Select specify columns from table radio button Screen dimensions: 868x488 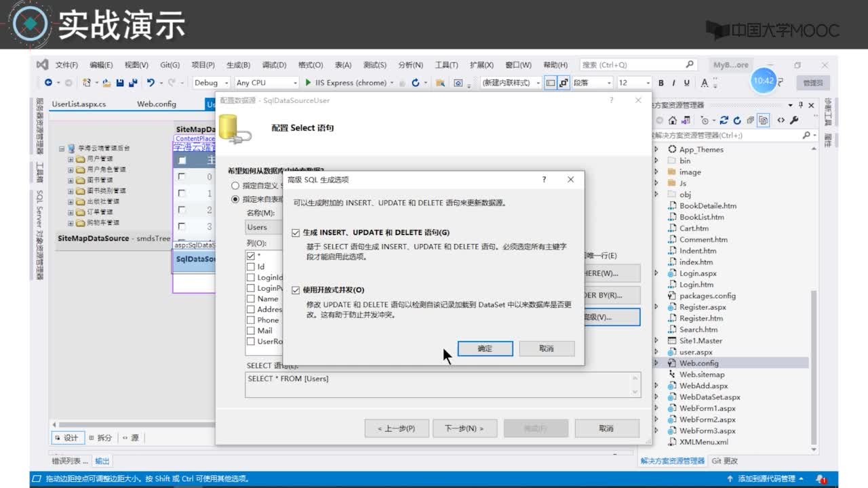click(x=235, y=199)
